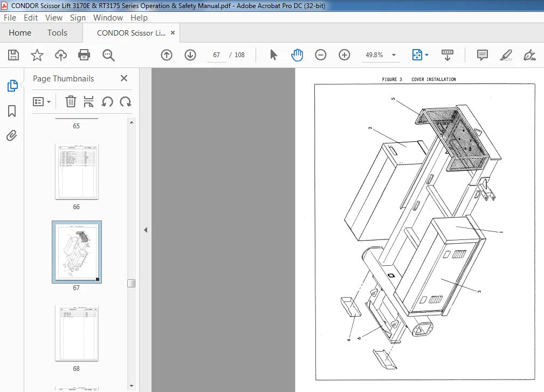544x392 pixels.
Task: Open the zoom level dropdown
Action: tap(394, 55)
